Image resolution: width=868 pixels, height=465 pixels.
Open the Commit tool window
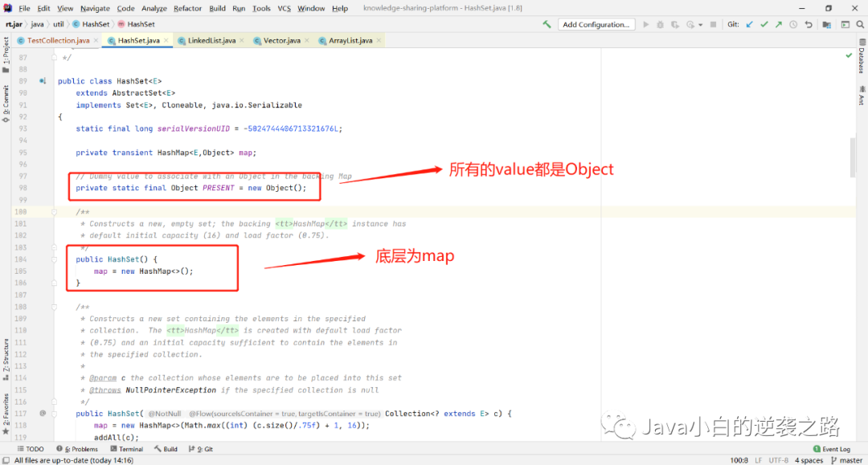click(6, 104)
